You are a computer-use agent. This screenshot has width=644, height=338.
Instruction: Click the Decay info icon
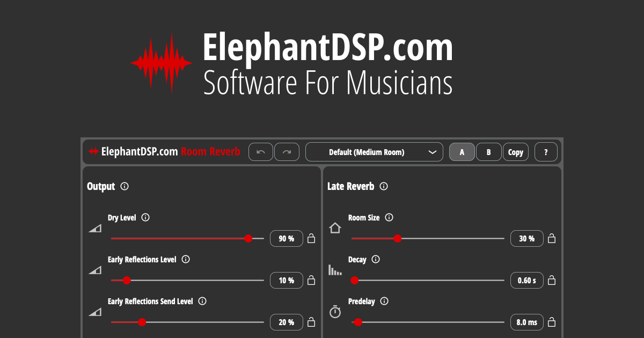click(x=376, y=259)
